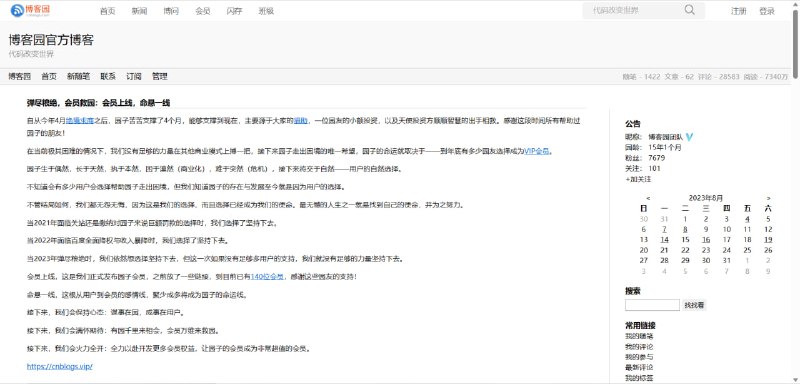
Task: Open post title 弹尽粮绝，会员救园
Action: pos(98,103)
